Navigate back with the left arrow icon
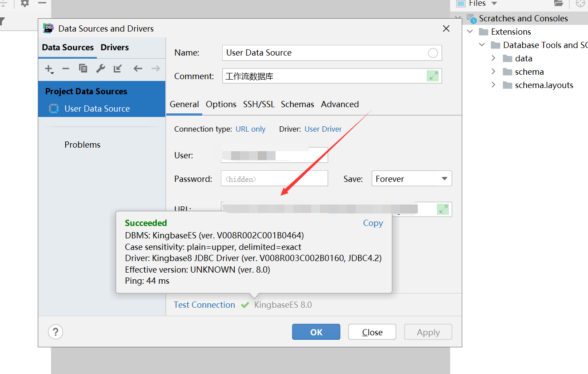Screen dimensions: 588x374 pos(138,68)
